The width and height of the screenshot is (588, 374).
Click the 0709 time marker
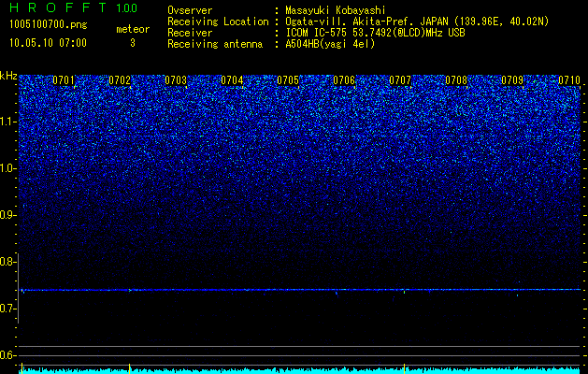tap(512, 80)
